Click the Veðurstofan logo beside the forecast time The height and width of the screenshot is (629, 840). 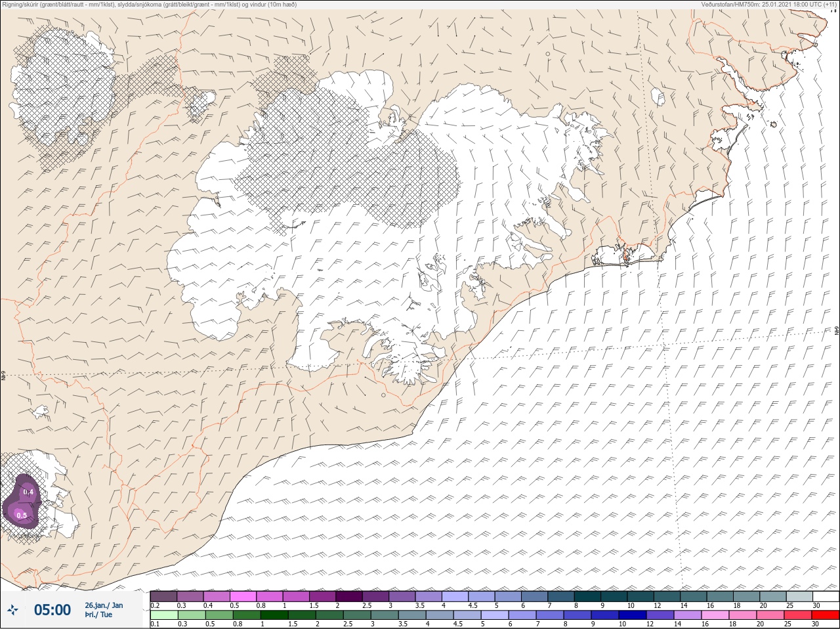[14, 611]
